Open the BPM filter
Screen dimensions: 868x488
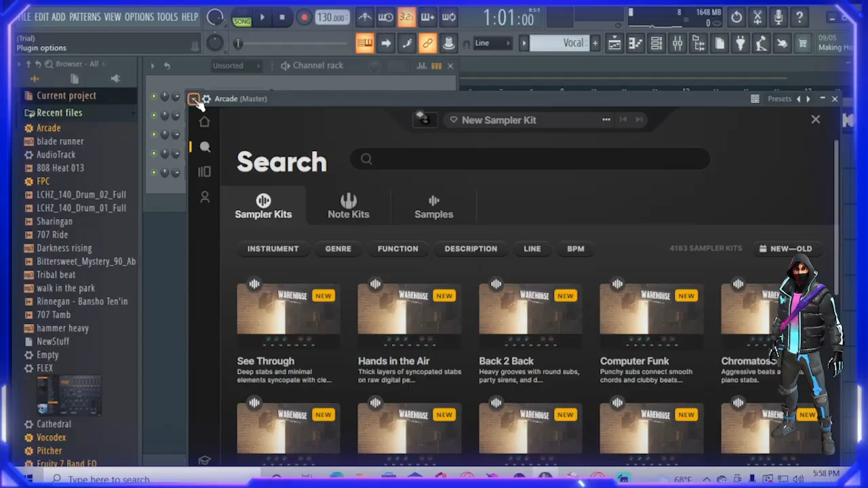tap(576, 249)
